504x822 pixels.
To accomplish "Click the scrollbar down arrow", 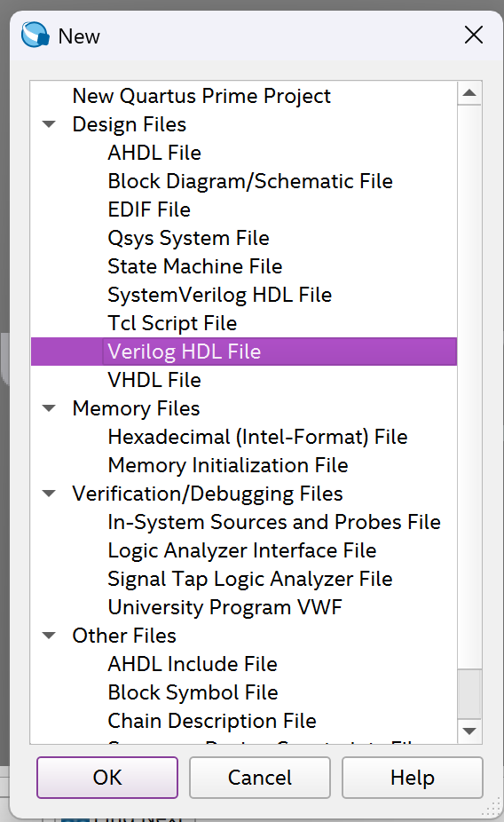I will tap(469, 731).
